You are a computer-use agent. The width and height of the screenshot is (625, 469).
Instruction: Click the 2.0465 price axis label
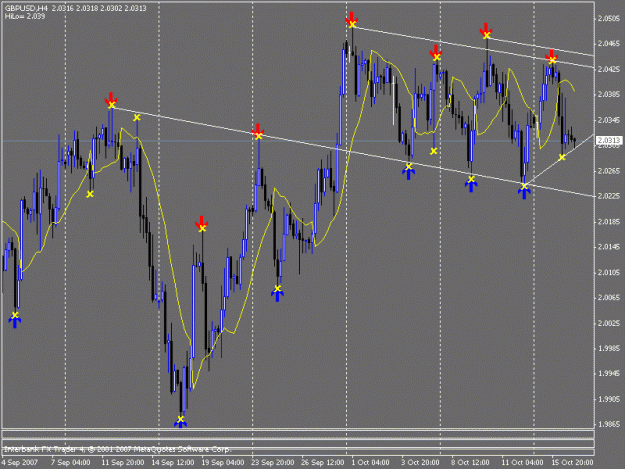click(609, 43)
